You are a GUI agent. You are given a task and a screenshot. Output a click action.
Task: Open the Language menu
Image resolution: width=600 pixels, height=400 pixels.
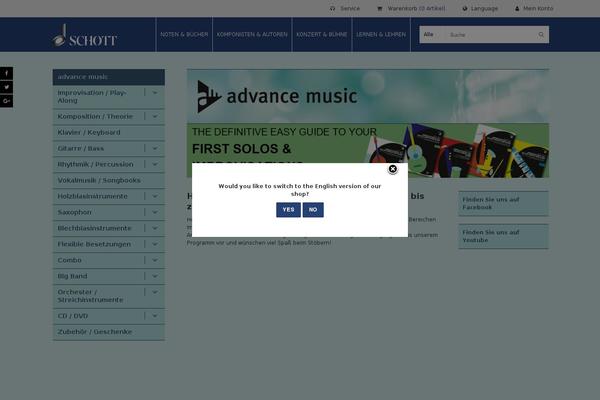click(484, 8)
